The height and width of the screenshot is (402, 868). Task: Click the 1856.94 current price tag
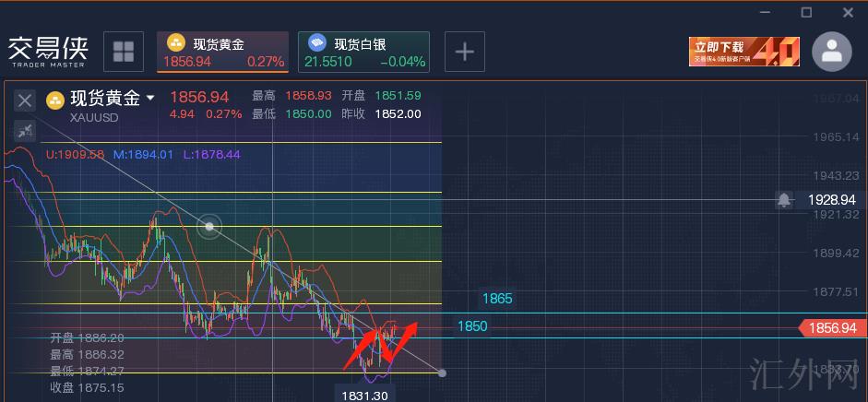[x=833, y=328]
